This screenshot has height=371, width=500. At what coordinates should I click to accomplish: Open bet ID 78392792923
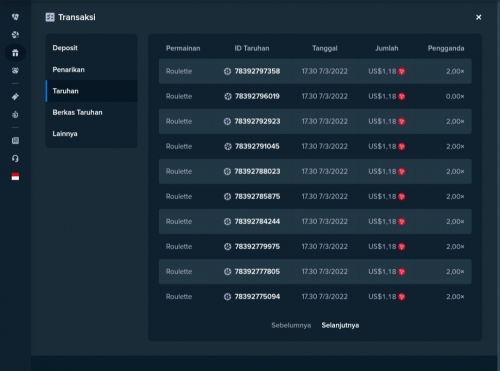tap(257, 121)
